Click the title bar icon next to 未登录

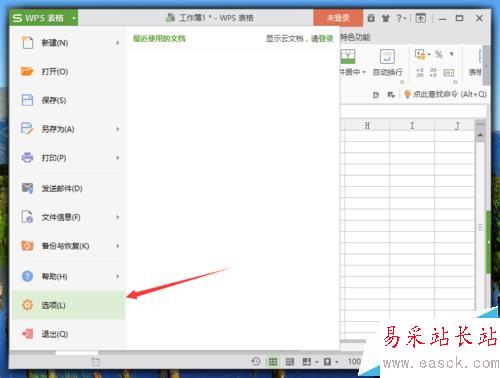(371, 18)
